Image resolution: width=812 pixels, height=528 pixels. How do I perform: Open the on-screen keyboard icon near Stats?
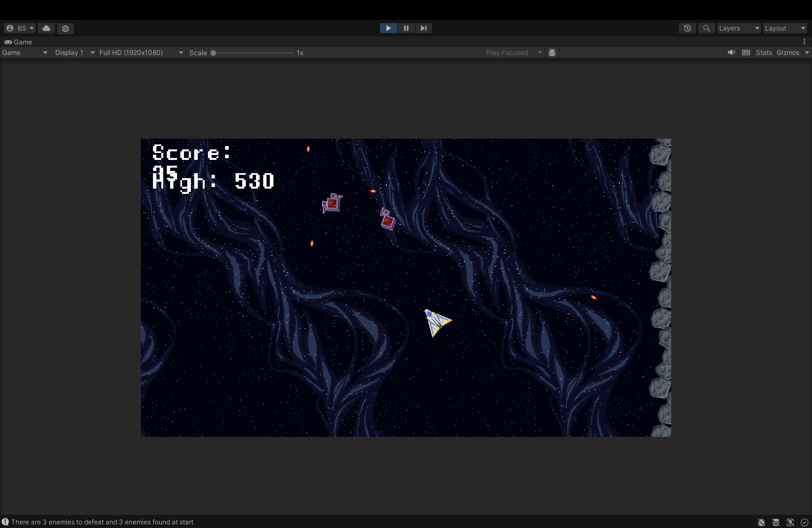pyautogui.click(x=746, y=52)
